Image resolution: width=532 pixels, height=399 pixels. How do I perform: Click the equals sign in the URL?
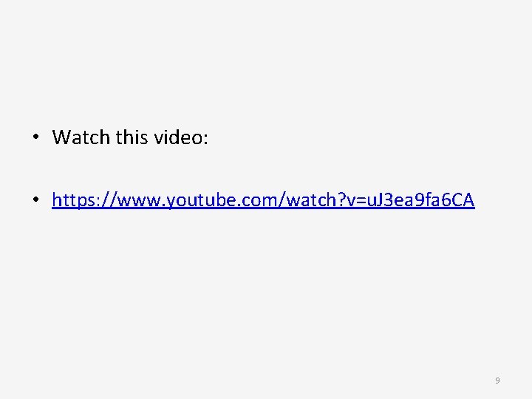click(x=361, y=200)
